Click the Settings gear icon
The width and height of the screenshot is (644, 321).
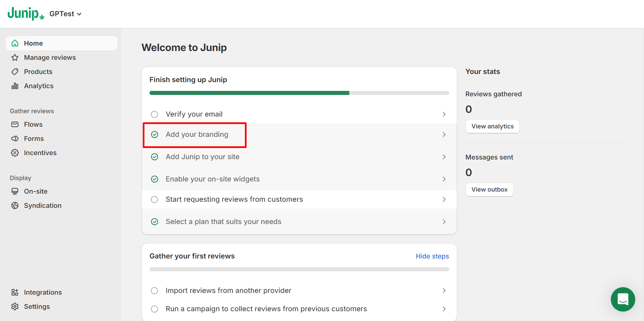point(15,306)
